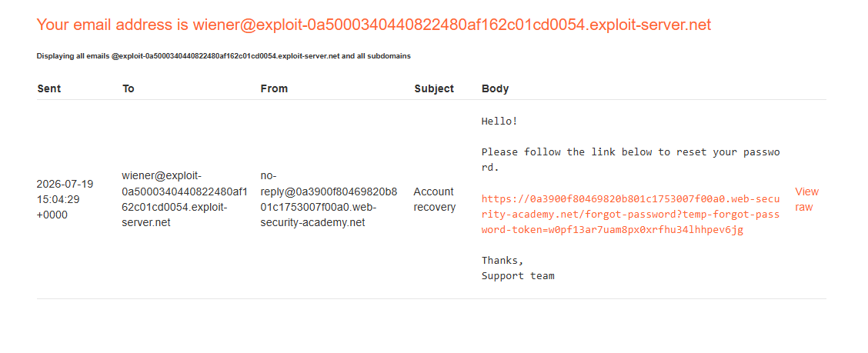Click the orange 'Your email address is' heading
868x353 pixels.
[x=374, y=25]
